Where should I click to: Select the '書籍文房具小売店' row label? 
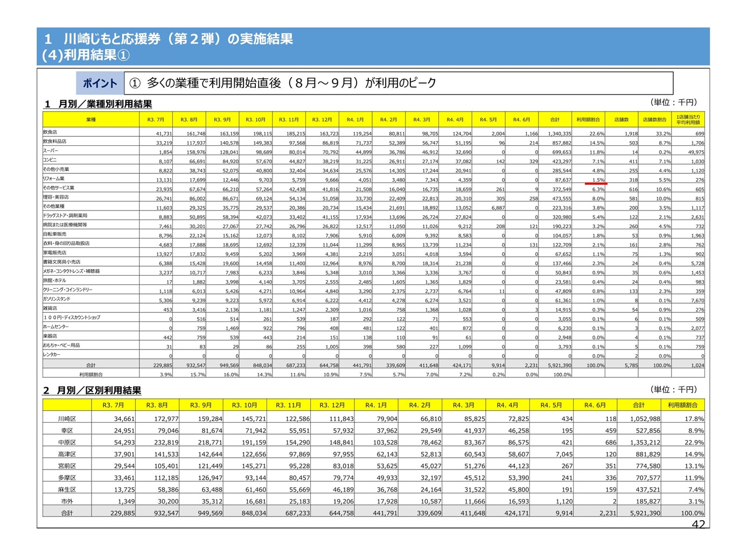(x=61, y=262)
